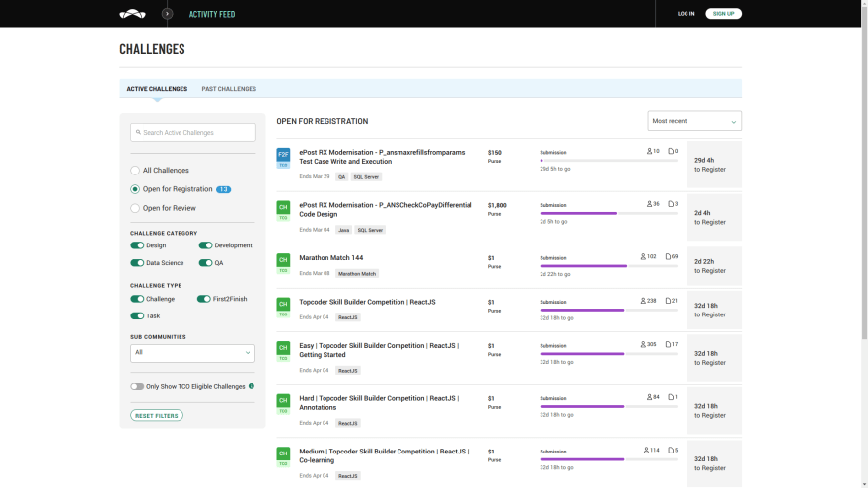This screenshot has width=868, height=488.
Task: Open Marathon Match 144 challenge title
Action: point(331,258)
